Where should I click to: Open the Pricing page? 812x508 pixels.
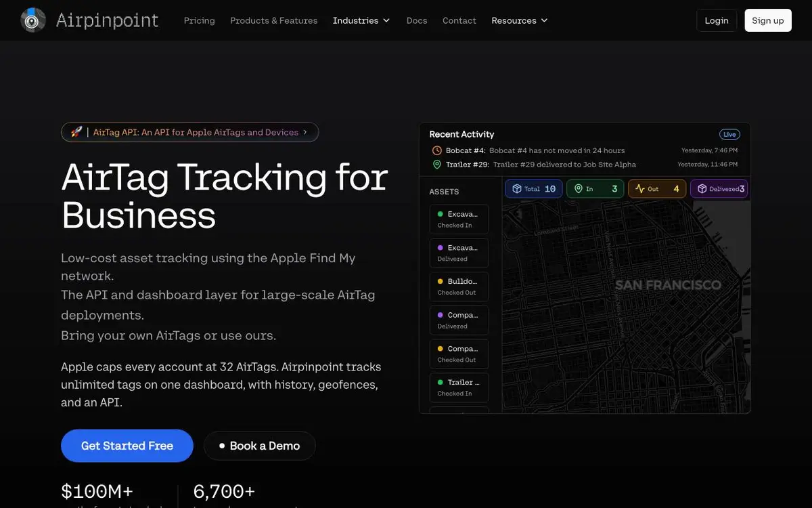click(199, 20)
